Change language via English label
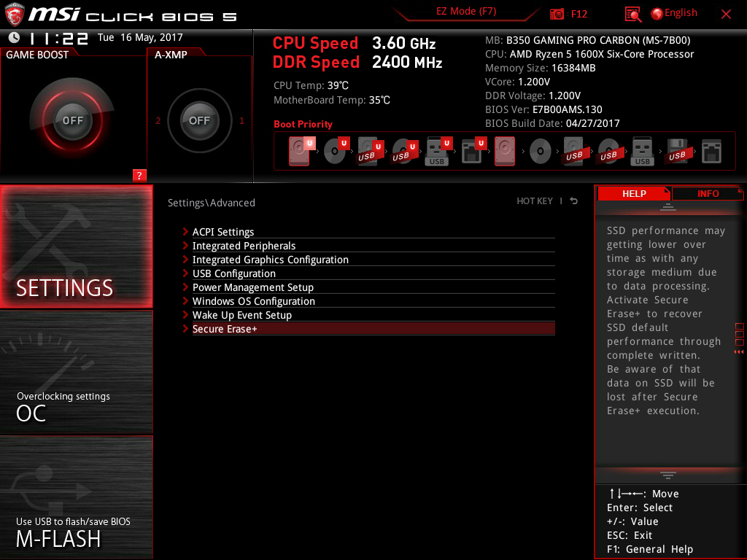The image size is (747, 560). pos(681,13)
